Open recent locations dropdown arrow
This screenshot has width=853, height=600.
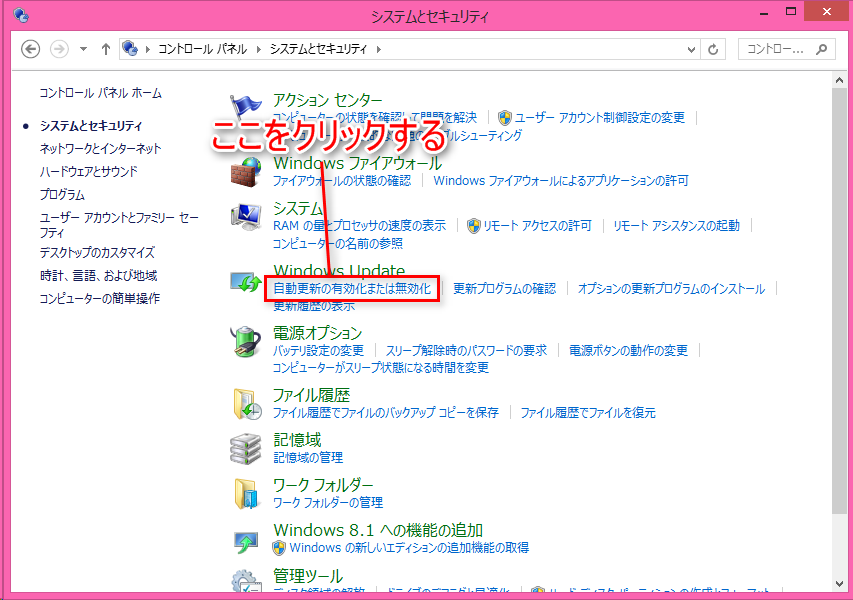point(83,49)
